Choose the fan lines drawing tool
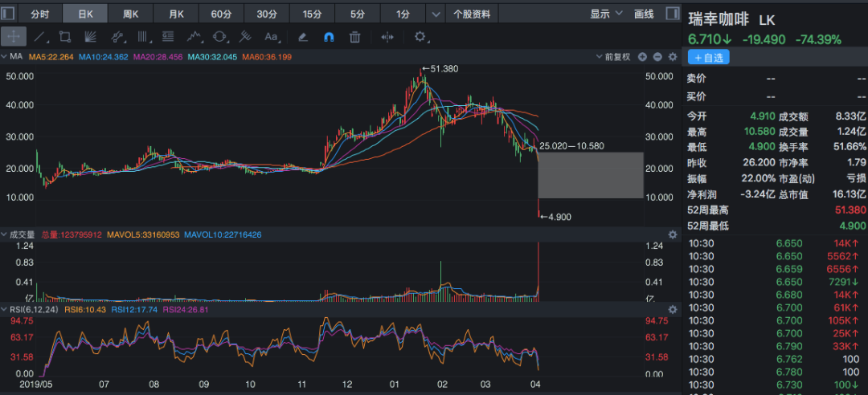Viewport: 868px width, 395px height. pos(91,37)
